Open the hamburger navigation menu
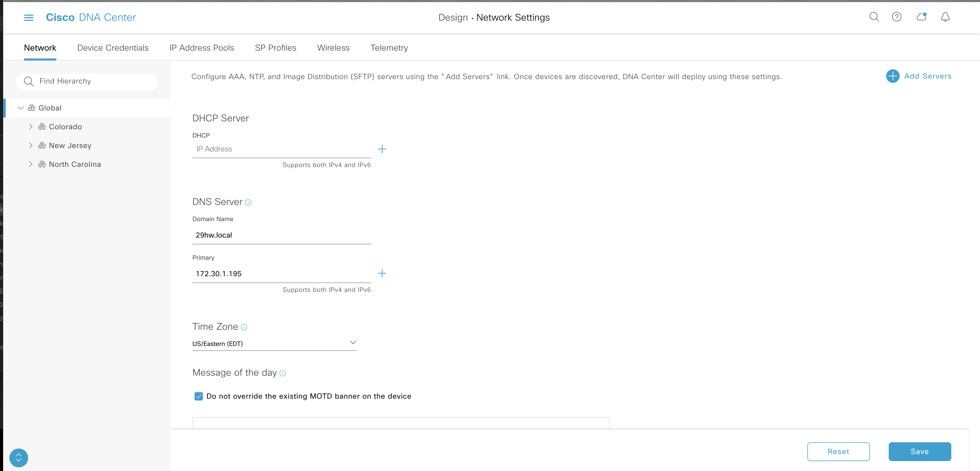This screenshot has height=471, width=980. (28, 17)
